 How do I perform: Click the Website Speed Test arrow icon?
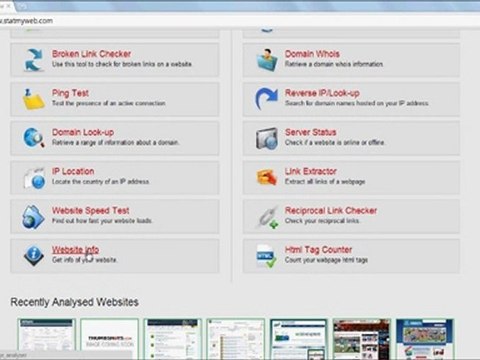click(33, 217)
